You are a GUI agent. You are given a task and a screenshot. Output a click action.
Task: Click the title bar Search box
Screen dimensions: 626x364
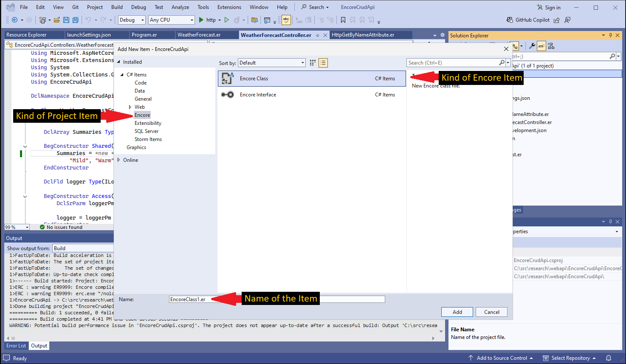pyautogui.click(x=315, y=7)
